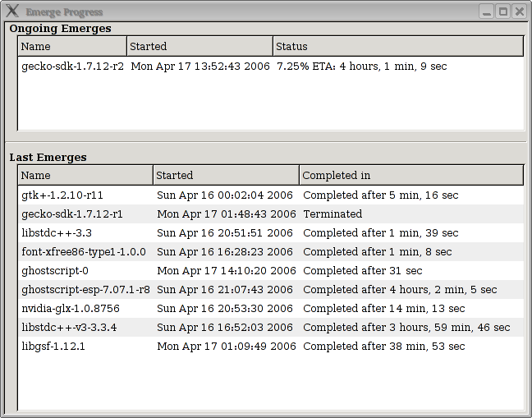Click start time Mon Apr 17 01:09:49 2006
The height and width of the screenshot is (418, 532).
click(x=227, y=346)
